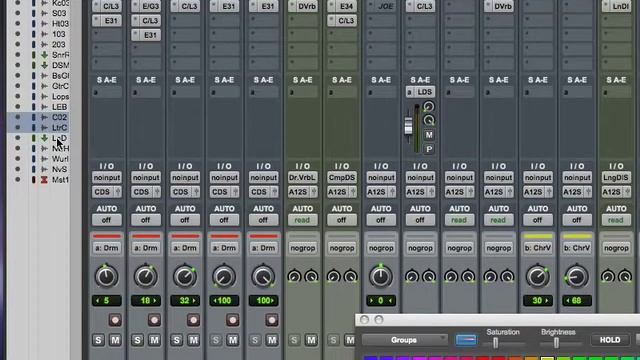Click the left pan knob on Dr.VrbL strip
This screenshot has width=640, height=360.
click(x=294, y=277)
